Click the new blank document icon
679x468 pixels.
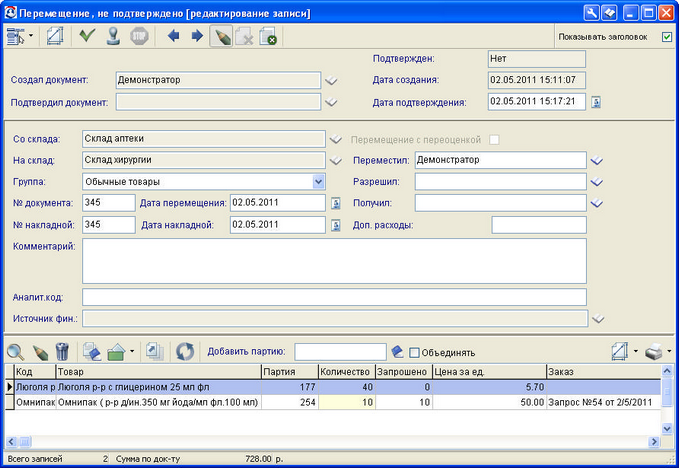[55, 36]
